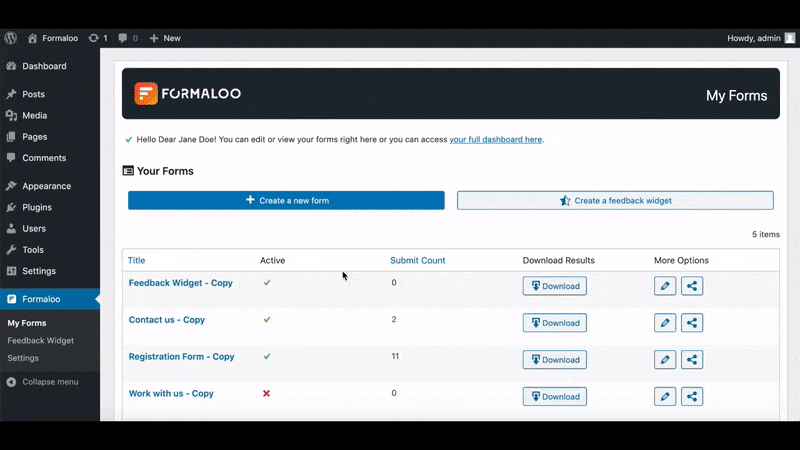Click active checkmark for Registration Form - Copy
Screen dimensions: 800x450
coord(267,356)
